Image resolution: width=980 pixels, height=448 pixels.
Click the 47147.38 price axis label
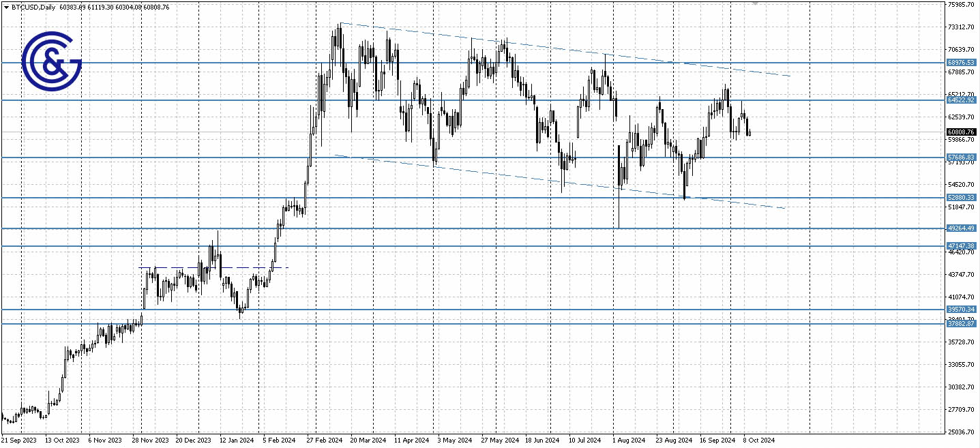click(962, 245)
